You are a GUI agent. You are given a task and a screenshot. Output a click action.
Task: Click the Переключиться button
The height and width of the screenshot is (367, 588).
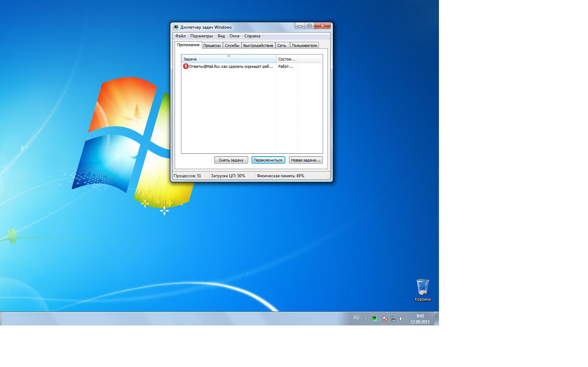click(268, 160)
